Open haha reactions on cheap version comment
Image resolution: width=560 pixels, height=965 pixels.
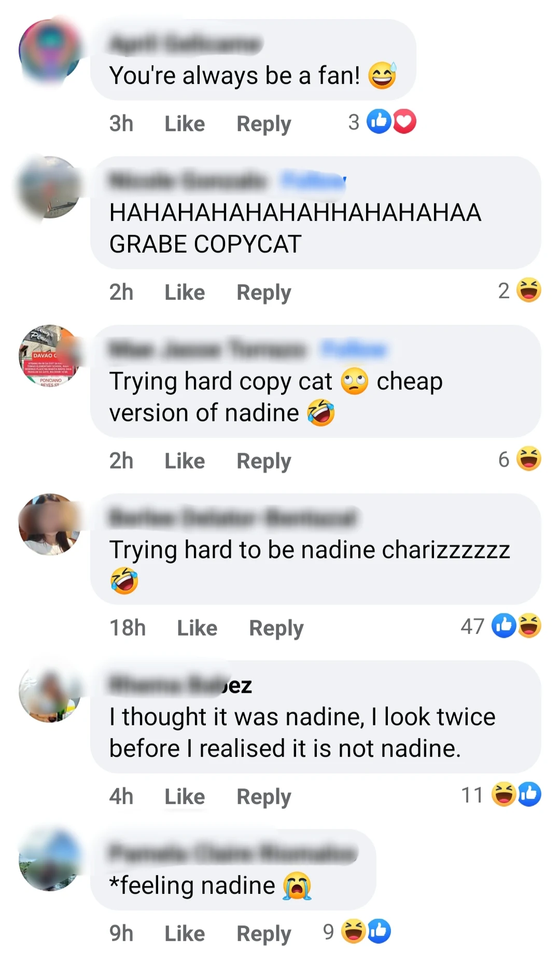[520, 459]
